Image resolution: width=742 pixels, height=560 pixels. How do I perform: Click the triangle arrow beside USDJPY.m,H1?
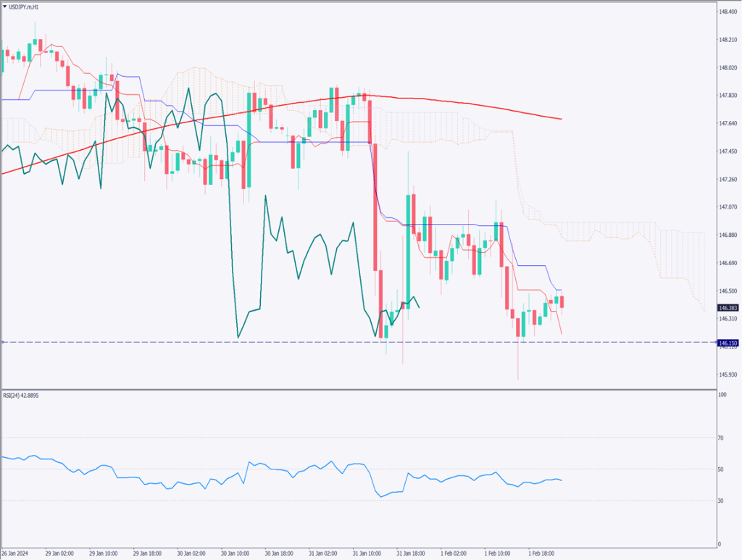coord(4,6)
